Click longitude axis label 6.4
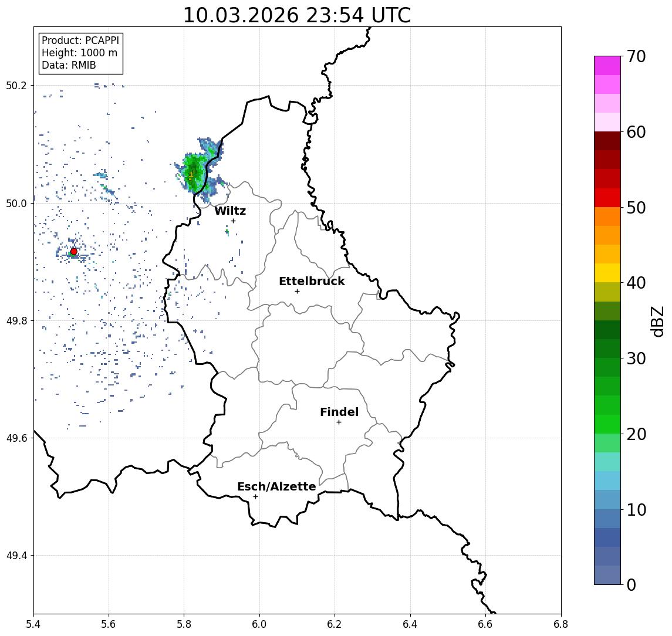 (410, 624)
